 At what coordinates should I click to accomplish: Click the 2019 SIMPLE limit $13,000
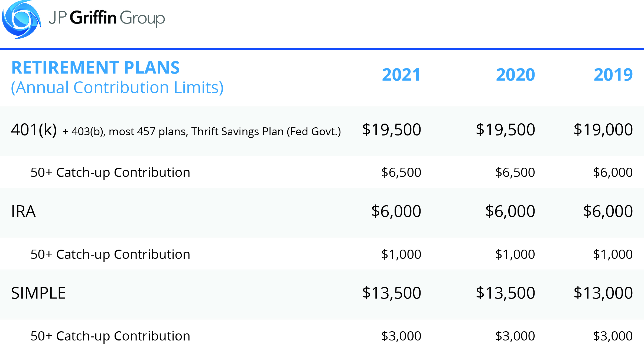603,293
